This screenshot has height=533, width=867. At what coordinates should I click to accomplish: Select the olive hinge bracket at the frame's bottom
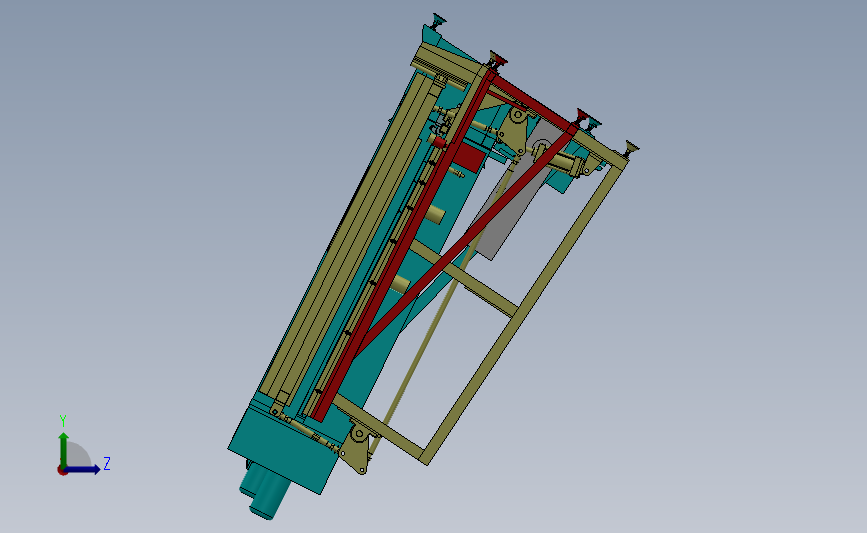coord(357,448)
